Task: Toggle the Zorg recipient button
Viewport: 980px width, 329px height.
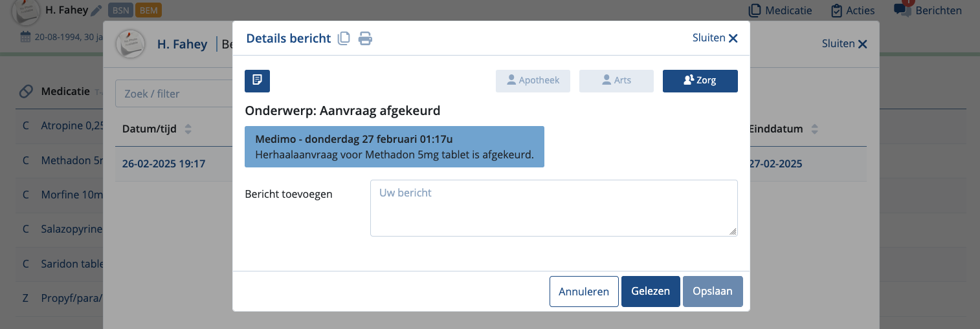Action: (700, 81)
